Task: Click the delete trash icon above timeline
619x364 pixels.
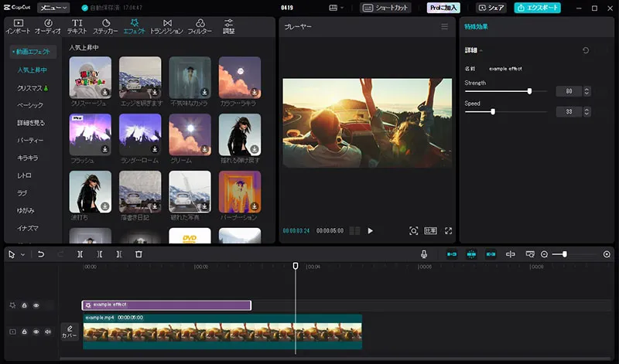Action: pyautogui.click(x=139, y=253)
